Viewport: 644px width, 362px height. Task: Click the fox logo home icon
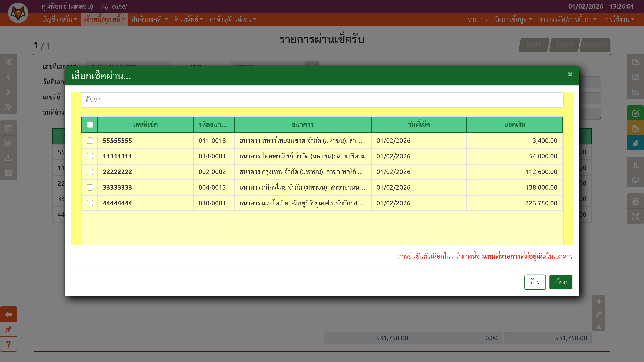[18, 13]
